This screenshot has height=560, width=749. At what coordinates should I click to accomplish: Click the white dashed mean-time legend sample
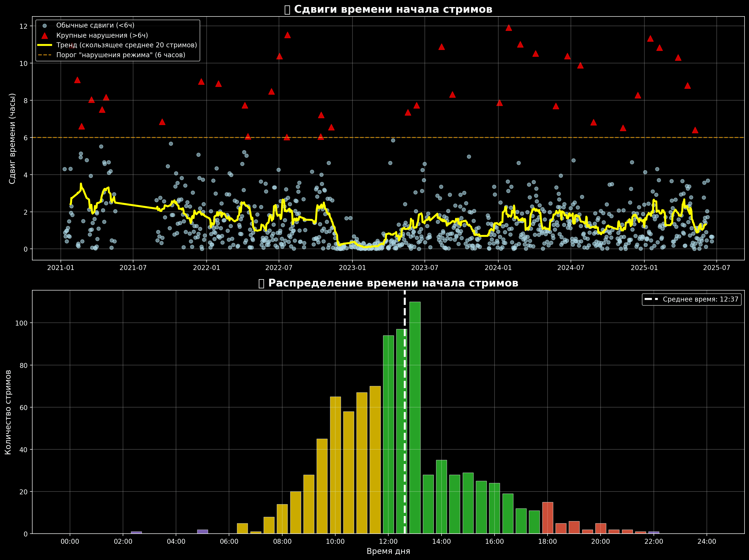point(651,299)
